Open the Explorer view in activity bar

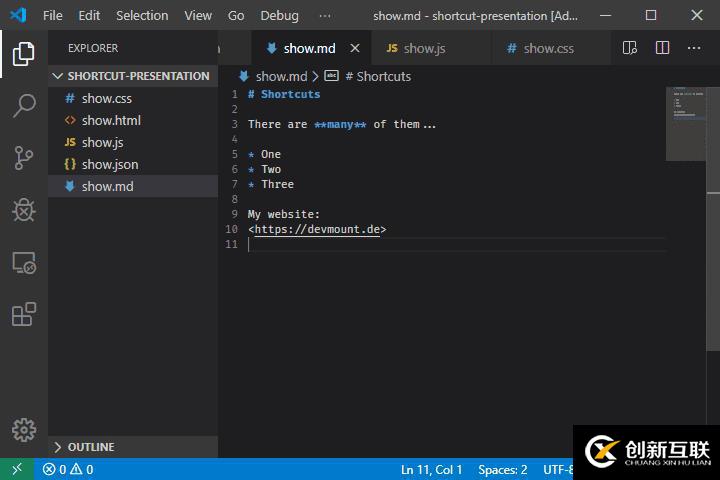[23, 54]
